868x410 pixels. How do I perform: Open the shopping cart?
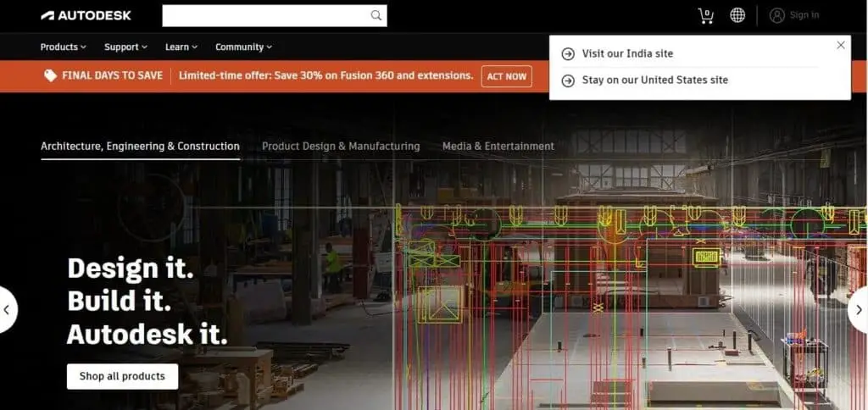point(705,15)
